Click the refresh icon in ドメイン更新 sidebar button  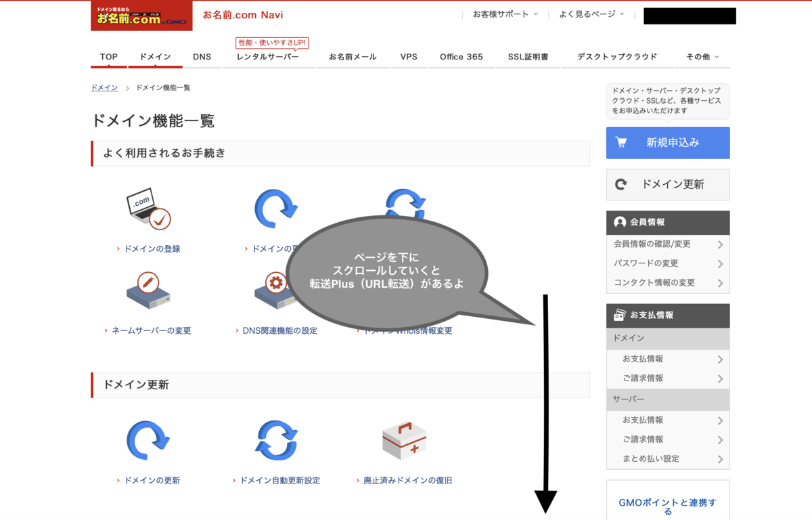(x=621, y=184)
